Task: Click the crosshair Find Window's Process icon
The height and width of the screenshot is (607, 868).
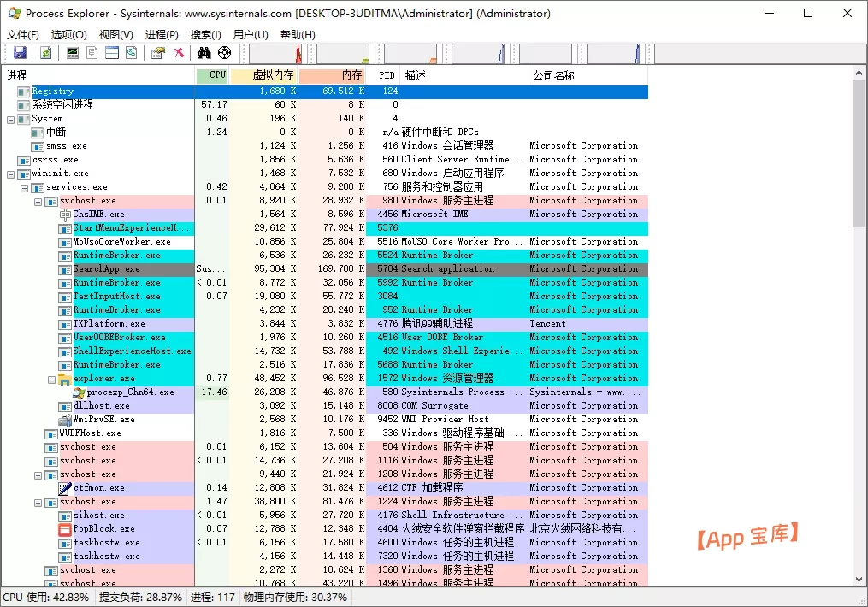Action: (x=225, y=53)
